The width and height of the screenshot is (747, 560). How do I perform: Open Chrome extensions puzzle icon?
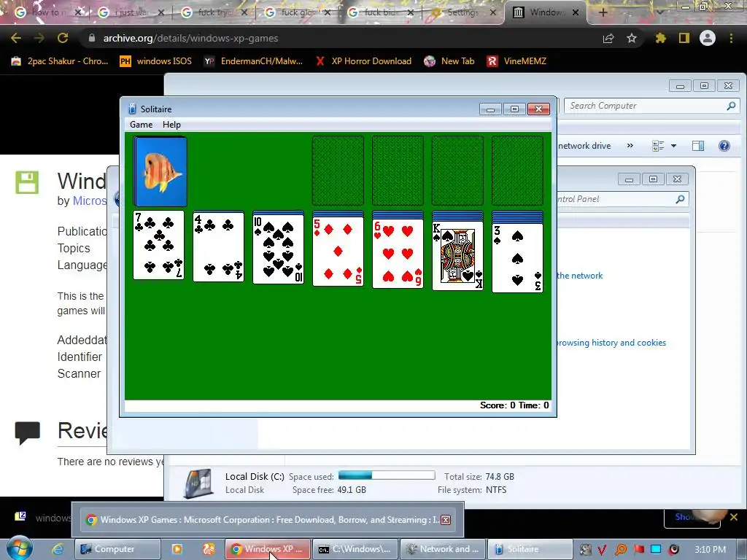tap(660, 38)
